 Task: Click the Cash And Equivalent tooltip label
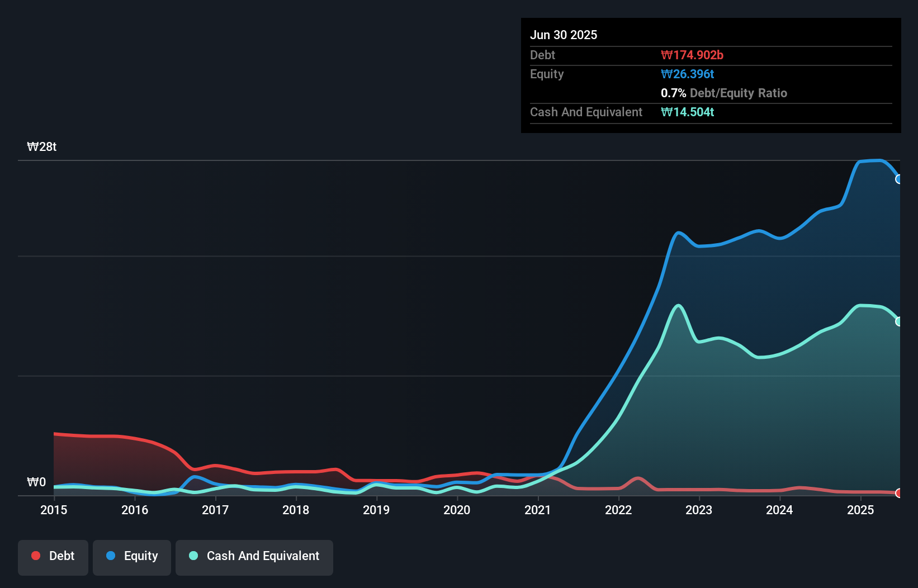coord(586,112)
